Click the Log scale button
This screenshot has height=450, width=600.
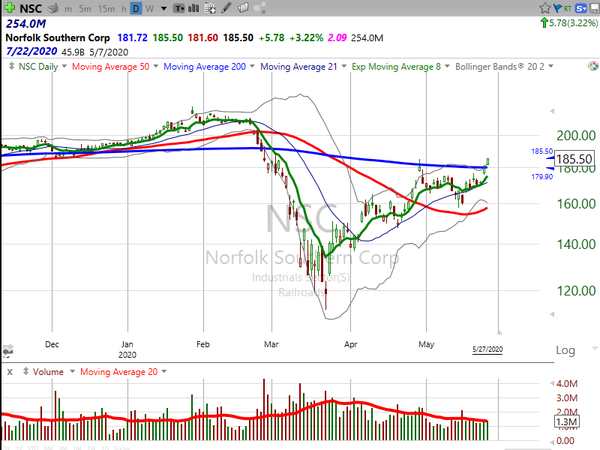pos(565,350)
